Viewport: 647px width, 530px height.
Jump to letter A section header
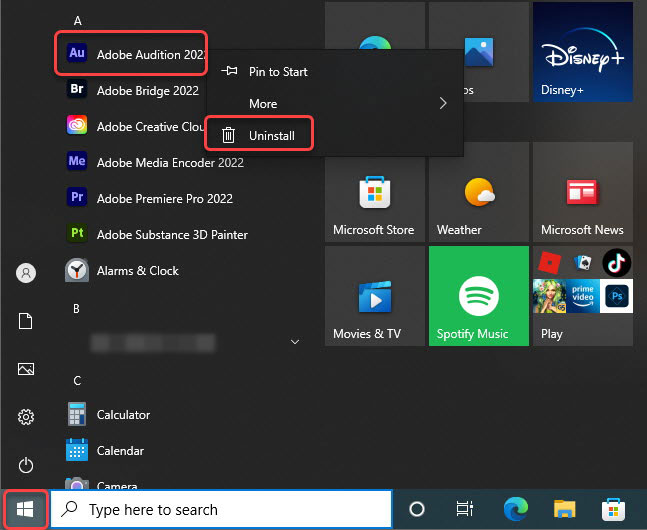[x=78, y=21]
